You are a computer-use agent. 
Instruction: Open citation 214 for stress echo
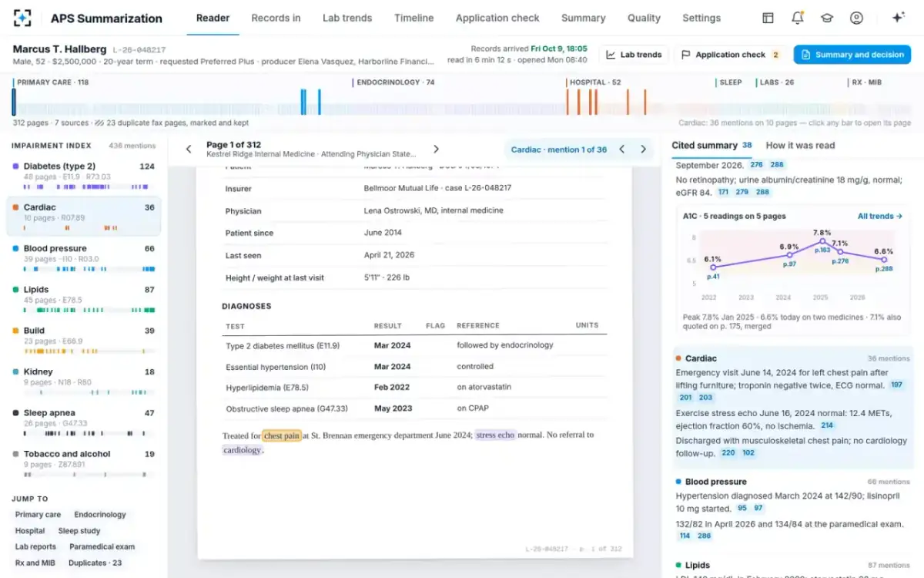pos(827,425)
